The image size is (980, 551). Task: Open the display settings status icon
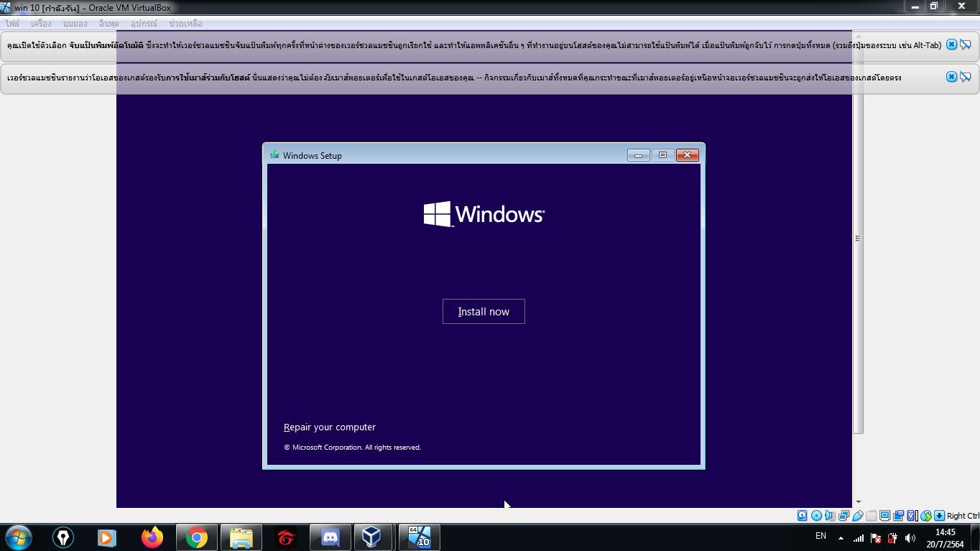pos(884,516)
